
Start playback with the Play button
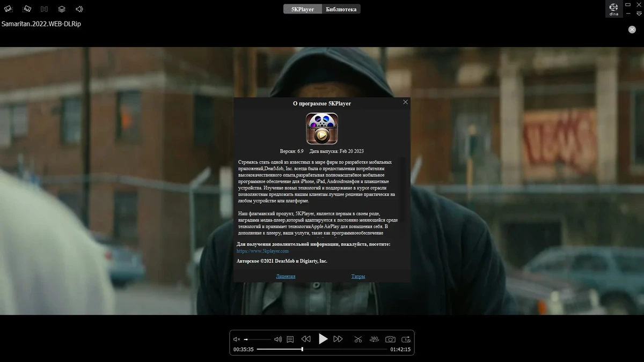(323, 339)
